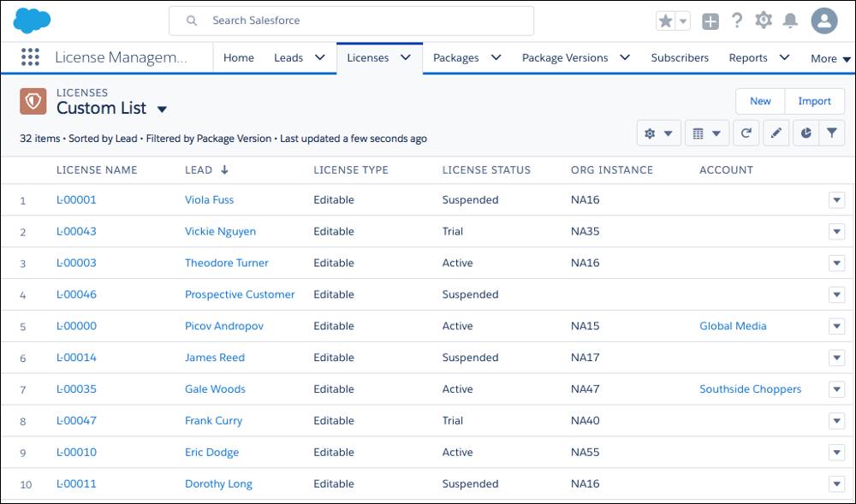856x504 pixels.
Task: Open the Package Versions tab
Action: click(x=564, y=58)
